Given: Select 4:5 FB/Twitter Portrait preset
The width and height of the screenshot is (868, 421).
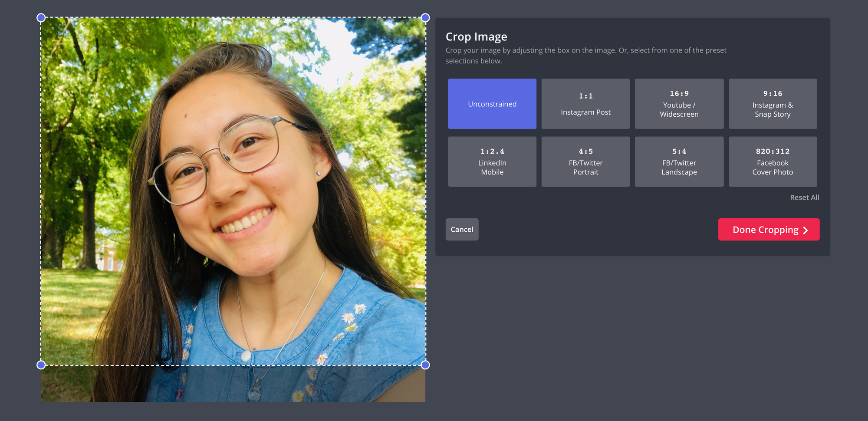Looking at the screenshot, I should (585, 161).
